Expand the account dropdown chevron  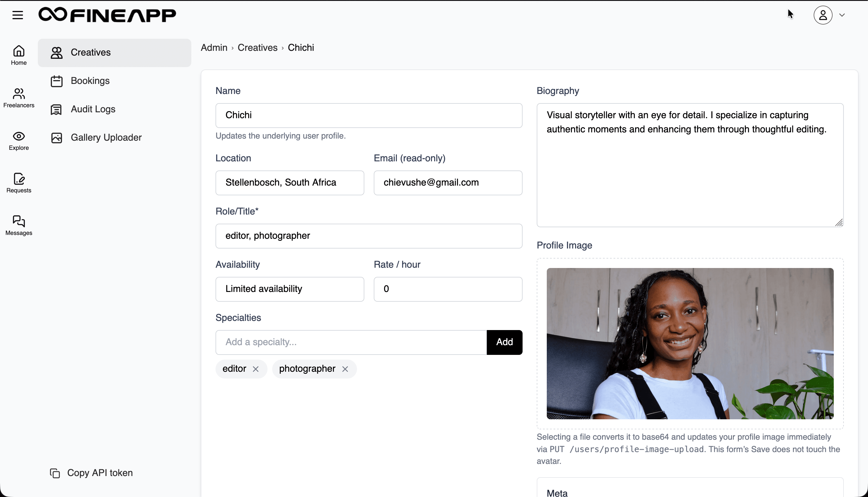(x=842, y=15)
